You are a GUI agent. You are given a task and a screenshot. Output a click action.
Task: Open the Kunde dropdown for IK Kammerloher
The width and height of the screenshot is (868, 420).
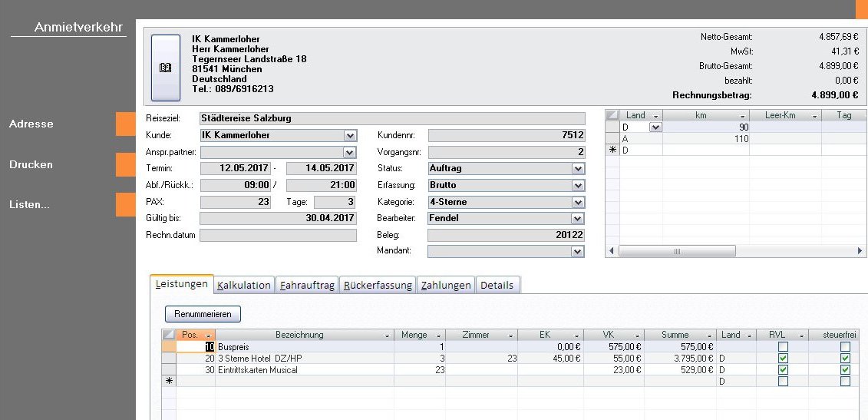350,135
